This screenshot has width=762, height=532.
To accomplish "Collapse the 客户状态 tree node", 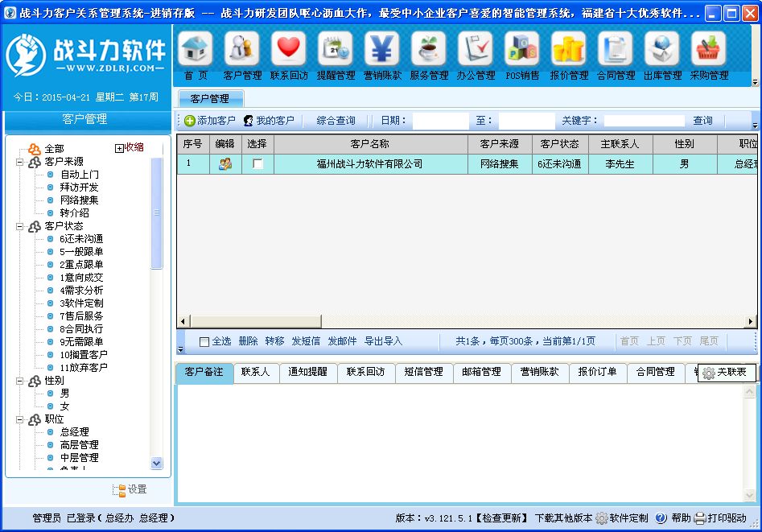I will (x=19, y=227).
